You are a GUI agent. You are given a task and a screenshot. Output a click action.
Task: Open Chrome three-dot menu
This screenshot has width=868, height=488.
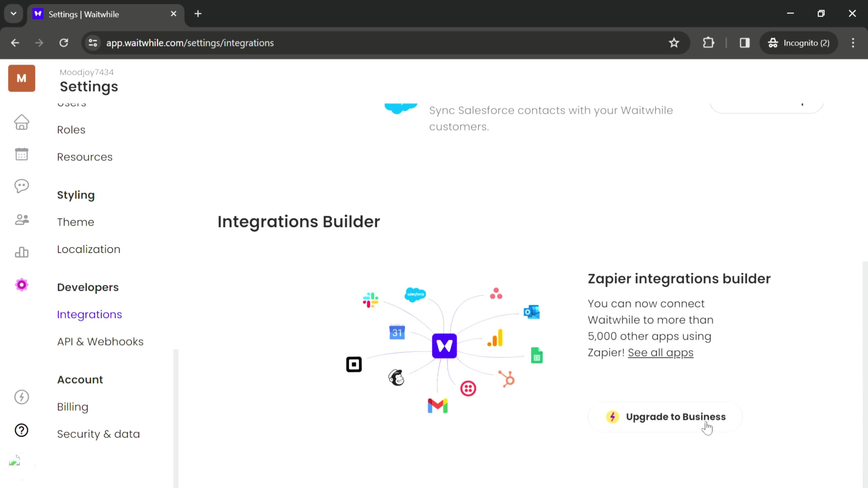coord(853,43)
